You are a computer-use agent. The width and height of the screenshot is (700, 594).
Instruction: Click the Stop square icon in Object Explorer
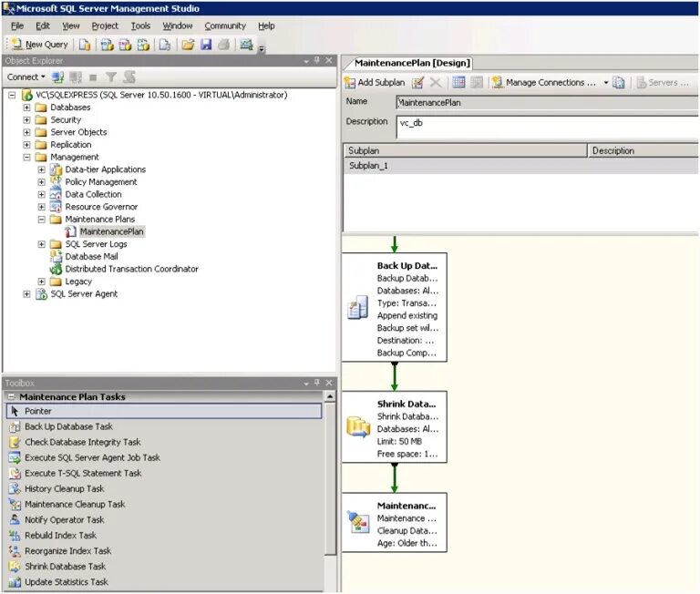(93, 77)
